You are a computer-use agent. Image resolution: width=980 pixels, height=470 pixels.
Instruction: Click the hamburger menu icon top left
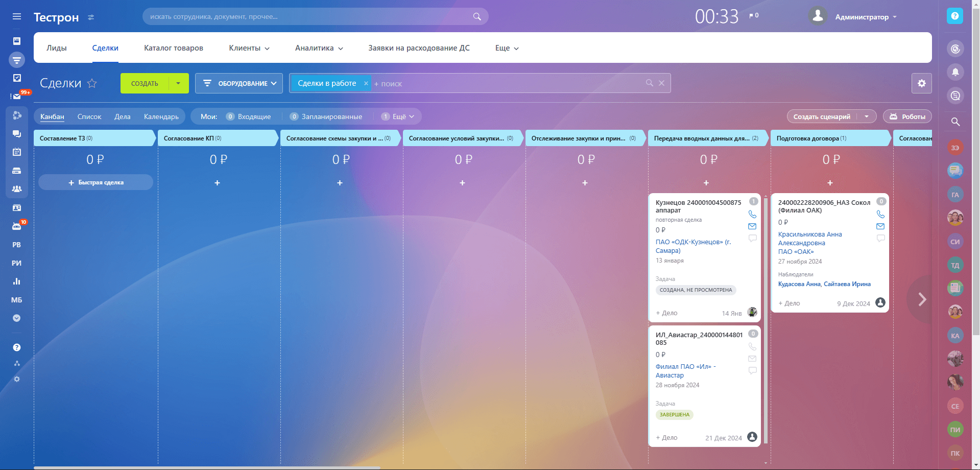pos(17,16)
